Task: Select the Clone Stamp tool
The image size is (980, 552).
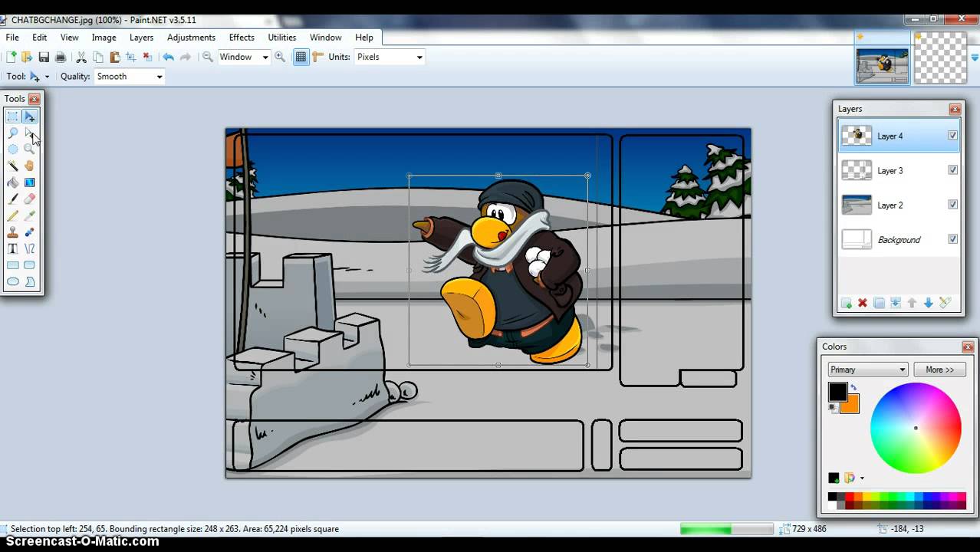Action: coord(13,232)
